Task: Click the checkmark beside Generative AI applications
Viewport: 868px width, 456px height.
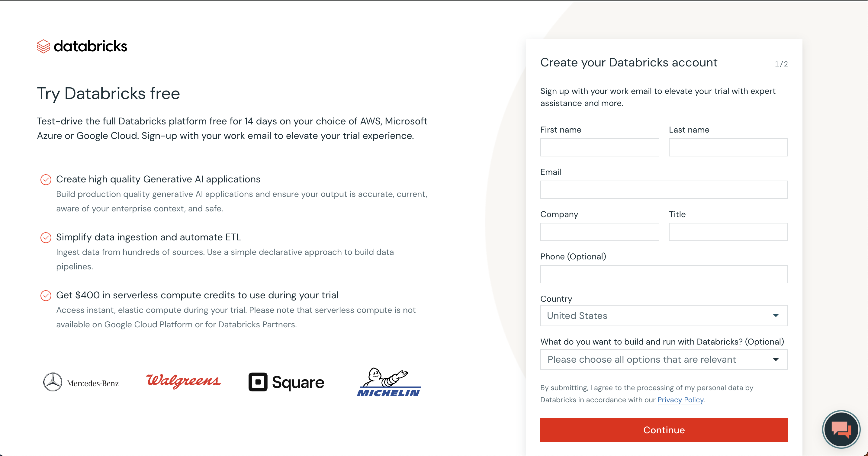Action: [46, 180]
